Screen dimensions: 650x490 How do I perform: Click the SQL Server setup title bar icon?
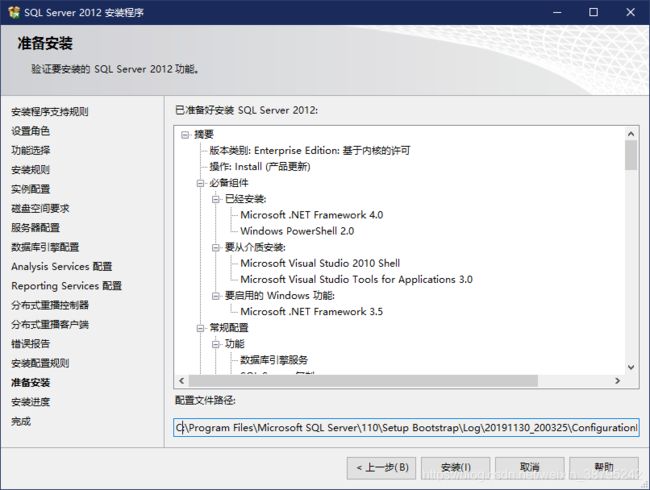pyautogui.click(x=14, y=12)
